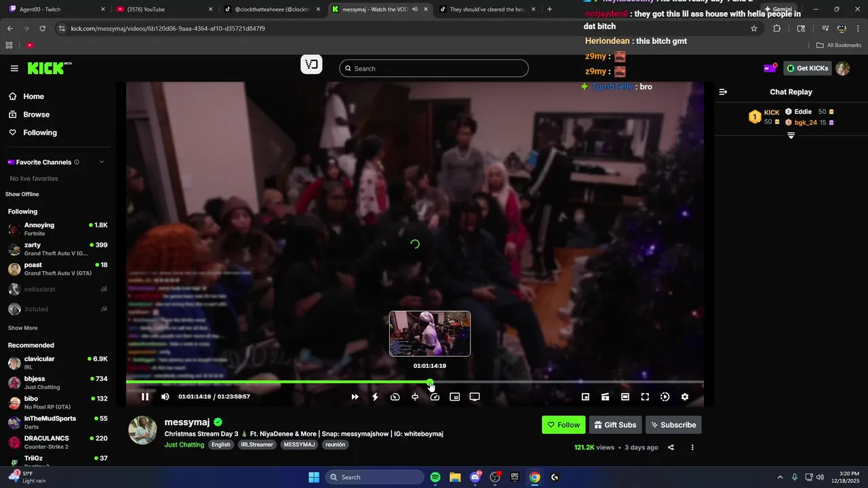Click the fast-forward skip icon in player
The width and height of the screenshot is (868, 488).
point(355,396)
